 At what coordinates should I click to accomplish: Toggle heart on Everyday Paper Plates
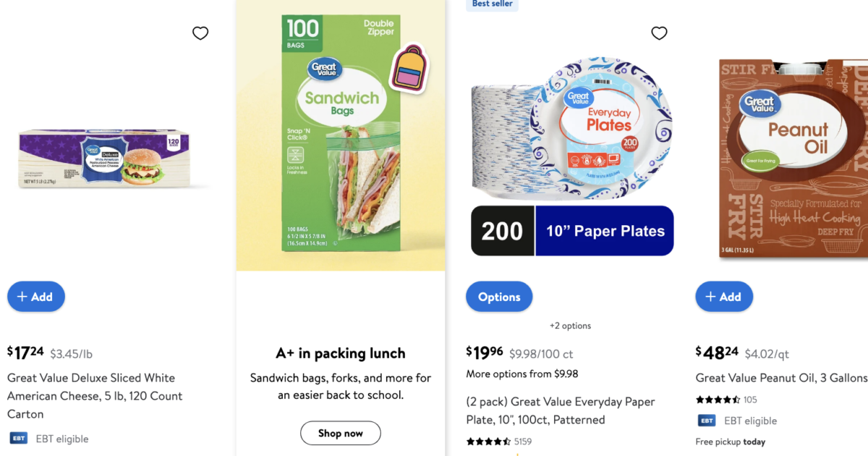[659, 33]
